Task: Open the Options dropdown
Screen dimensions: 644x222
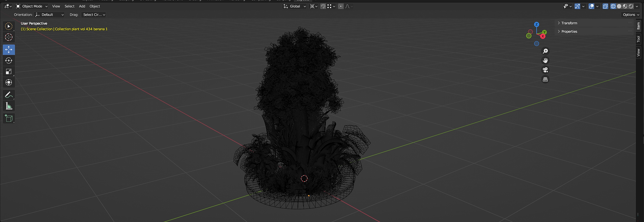Action: point(631,15)
